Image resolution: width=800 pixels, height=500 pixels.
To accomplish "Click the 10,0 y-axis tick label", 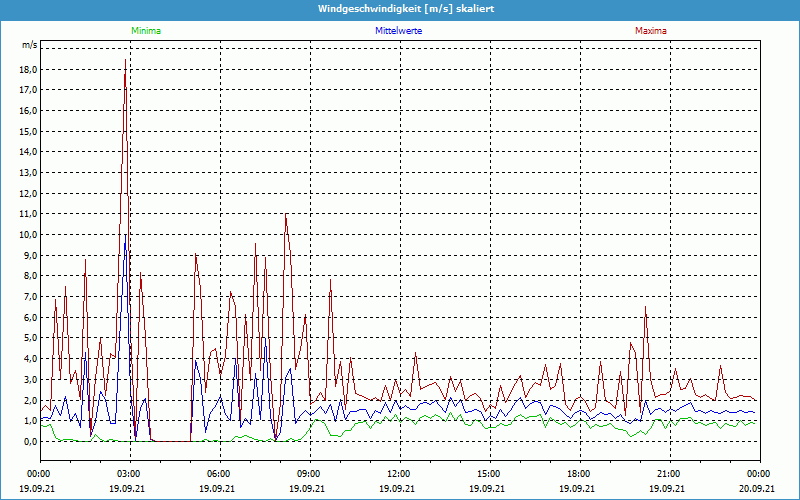I will (x=28, y=235).
